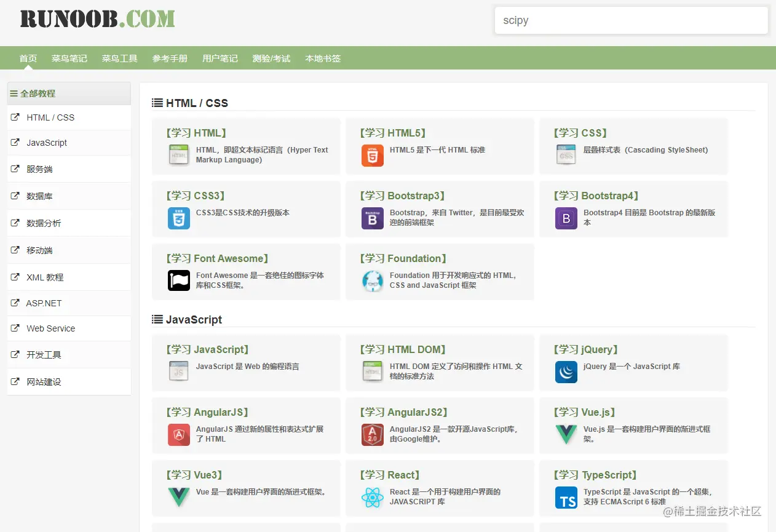The image size is (776, 532).
Task: Open the 【学习 HTML】 tutorial title
Action: tap(196, 133)
